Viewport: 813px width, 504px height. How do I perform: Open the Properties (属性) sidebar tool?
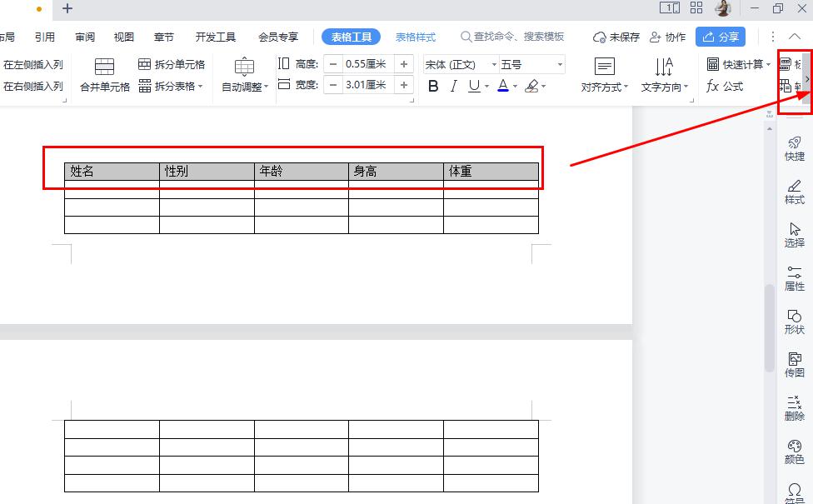tap(795, 278)
